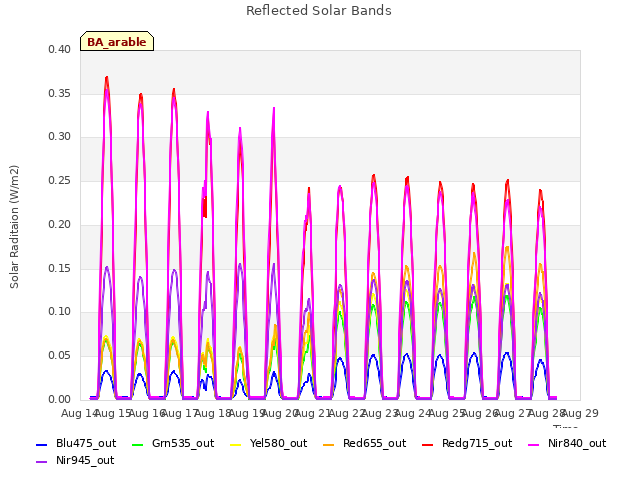Click the 0.35 y-axis tick label
Image resolution: width=640 pixels, height=480 pixels.
[x=59, y=93]
